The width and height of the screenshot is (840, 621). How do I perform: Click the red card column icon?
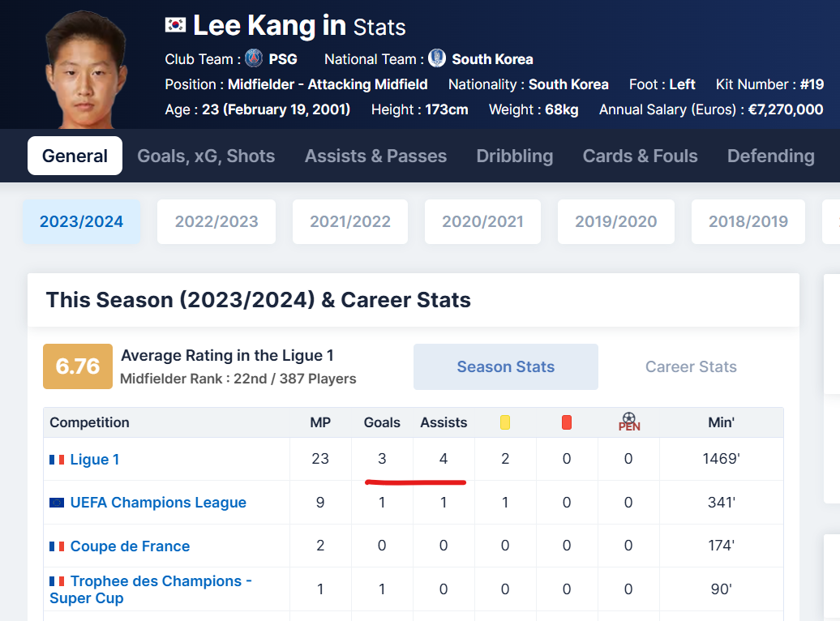pos(566,422)
